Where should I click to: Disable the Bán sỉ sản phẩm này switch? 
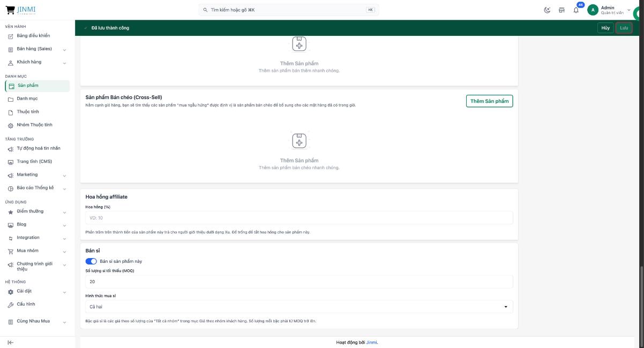[x=91, y=261]
